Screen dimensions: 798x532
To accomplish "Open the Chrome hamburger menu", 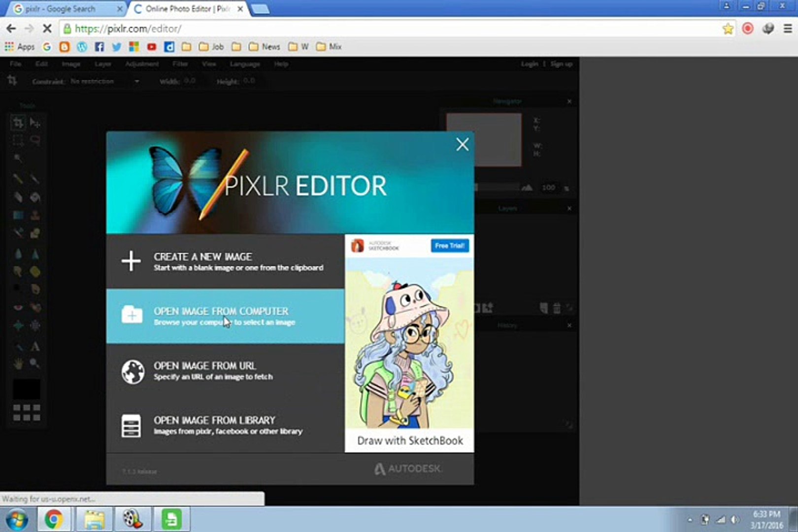I will (788, 29).
